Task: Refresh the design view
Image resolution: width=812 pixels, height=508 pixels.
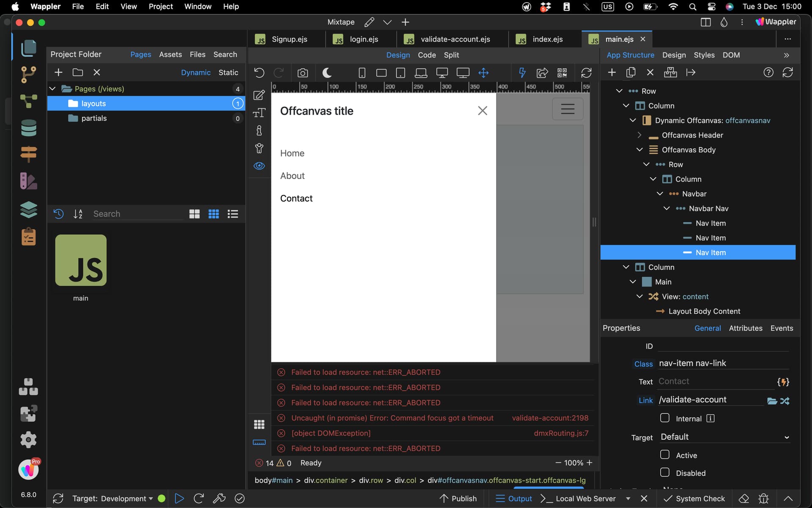Action: click(x=586, y=73)
